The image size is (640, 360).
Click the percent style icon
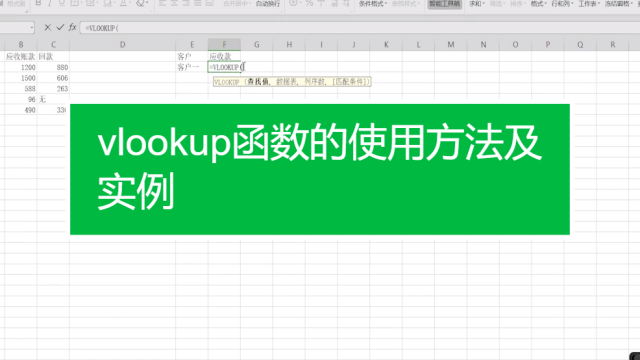click(x=309, y=3)
